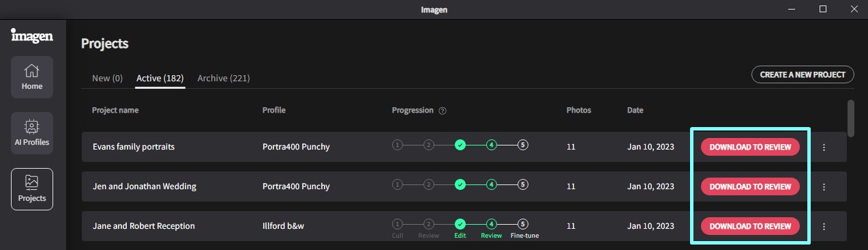
Task: Download to Review Evans family portraits
Action: coord(750,147)
